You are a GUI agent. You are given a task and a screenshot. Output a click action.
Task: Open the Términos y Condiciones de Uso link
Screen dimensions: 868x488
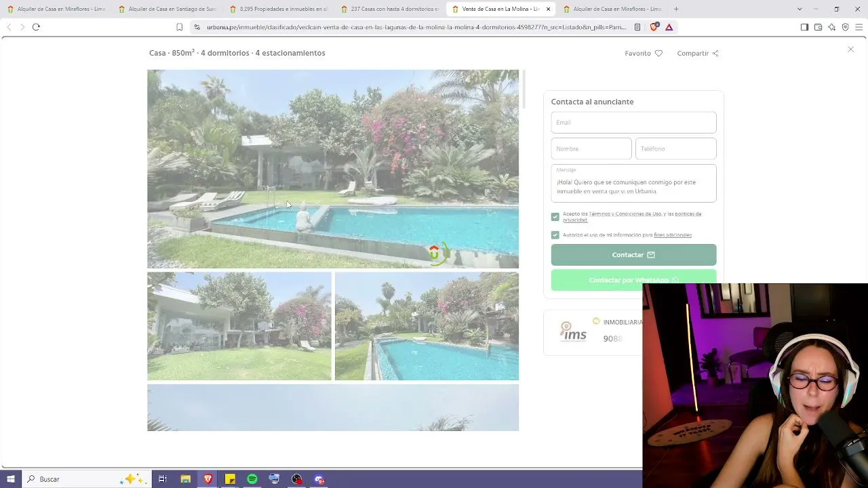pyautogui.click(x=625, y=214)
